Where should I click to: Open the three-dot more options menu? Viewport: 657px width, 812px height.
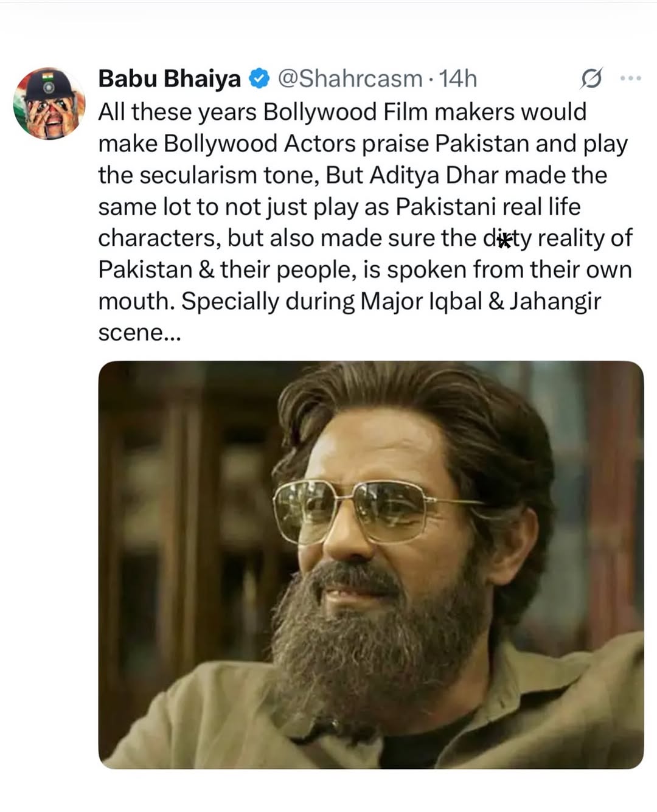coord(630,78)
